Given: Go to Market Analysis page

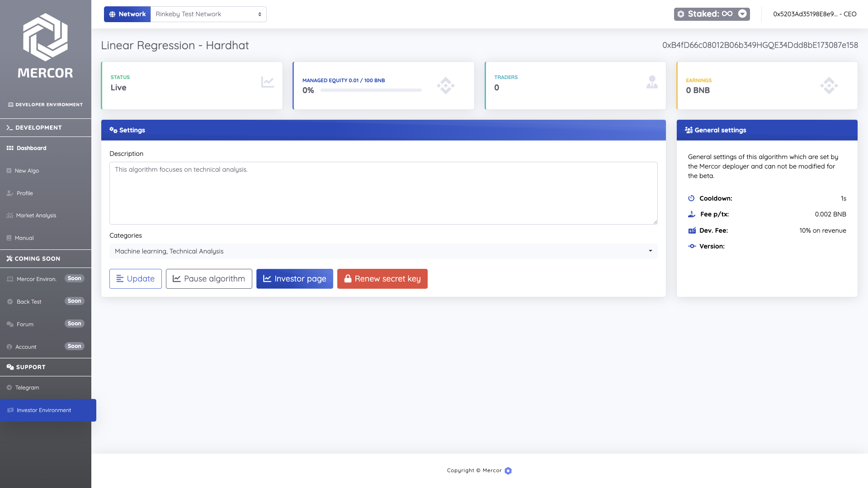Looking at the screenshot, I should [36, 216].
